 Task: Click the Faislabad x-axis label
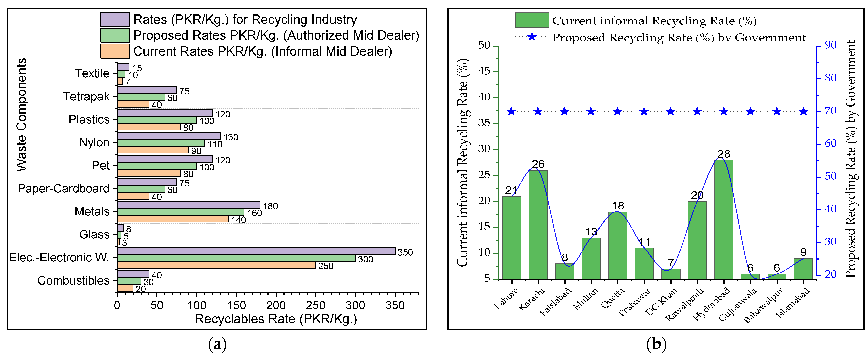pyautogui.click(x=555, y=301)
